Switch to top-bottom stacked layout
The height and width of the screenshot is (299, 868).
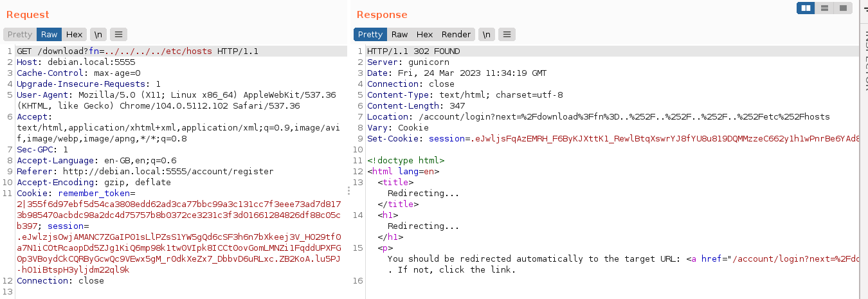click(x=824, y=8)
